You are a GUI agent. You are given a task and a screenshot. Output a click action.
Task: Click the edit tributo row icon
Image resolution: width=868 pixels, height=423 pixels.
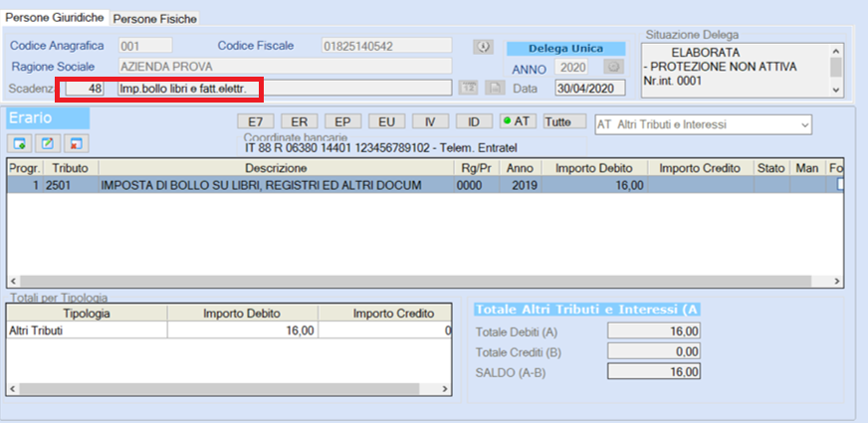[x=47, y=143]
